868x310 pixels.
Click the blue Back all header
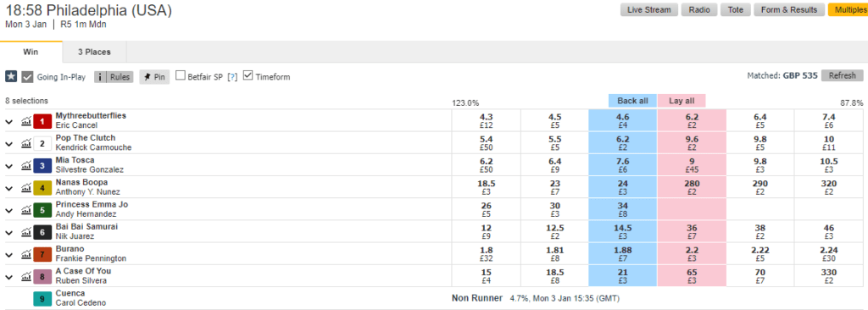coord(632,101)
